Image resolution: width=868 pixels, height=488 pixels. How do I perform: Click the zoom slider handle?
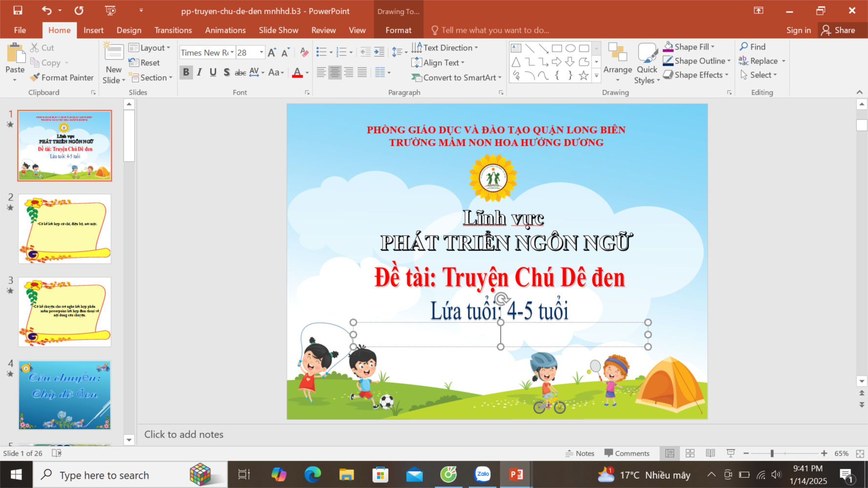[772, 453]
